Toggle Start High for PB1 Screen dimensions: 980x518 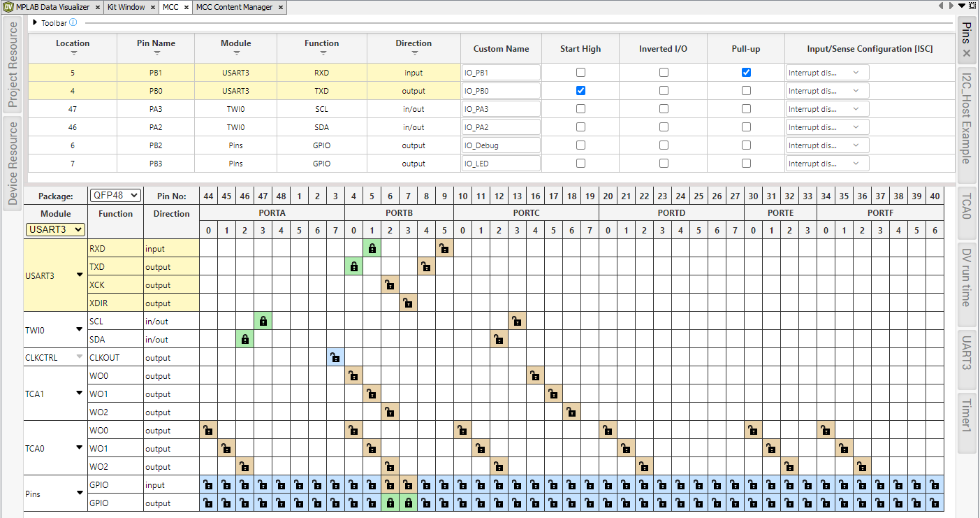(580, 72)
